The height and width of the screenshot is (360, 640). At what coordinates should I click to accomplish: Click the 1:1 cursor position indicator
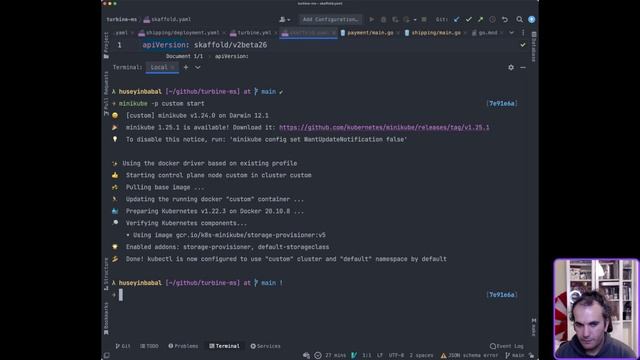click(367, 356)
